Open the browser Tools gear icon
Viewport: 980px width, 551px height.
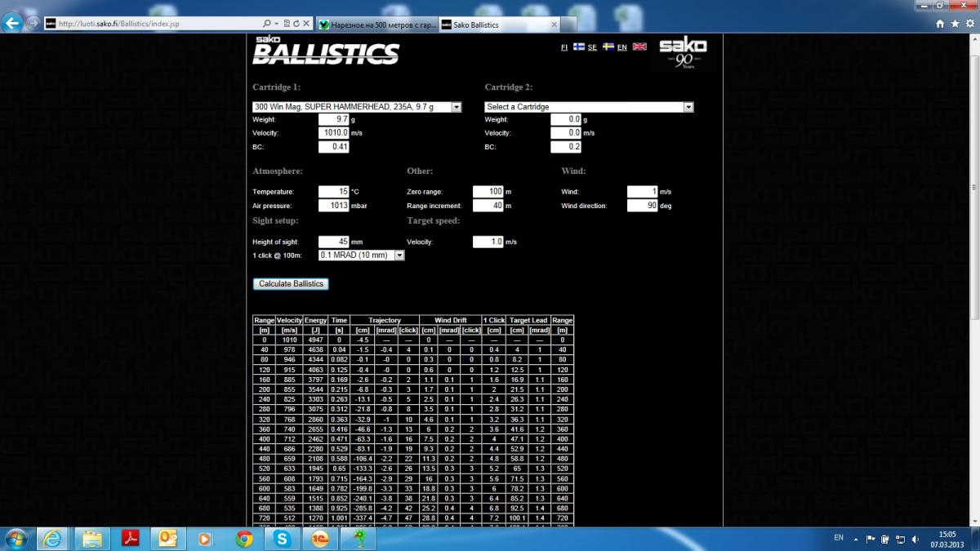tap(969, 24)
